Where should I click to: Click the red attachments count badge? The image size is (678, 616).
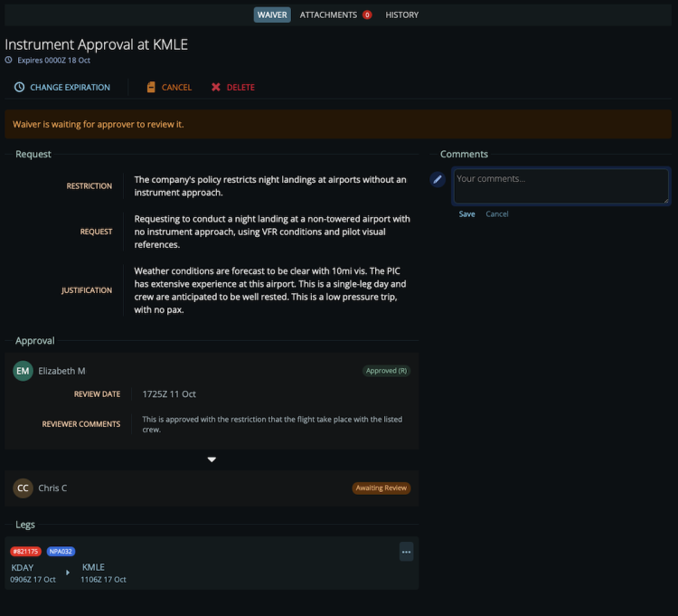click(367, 15)
